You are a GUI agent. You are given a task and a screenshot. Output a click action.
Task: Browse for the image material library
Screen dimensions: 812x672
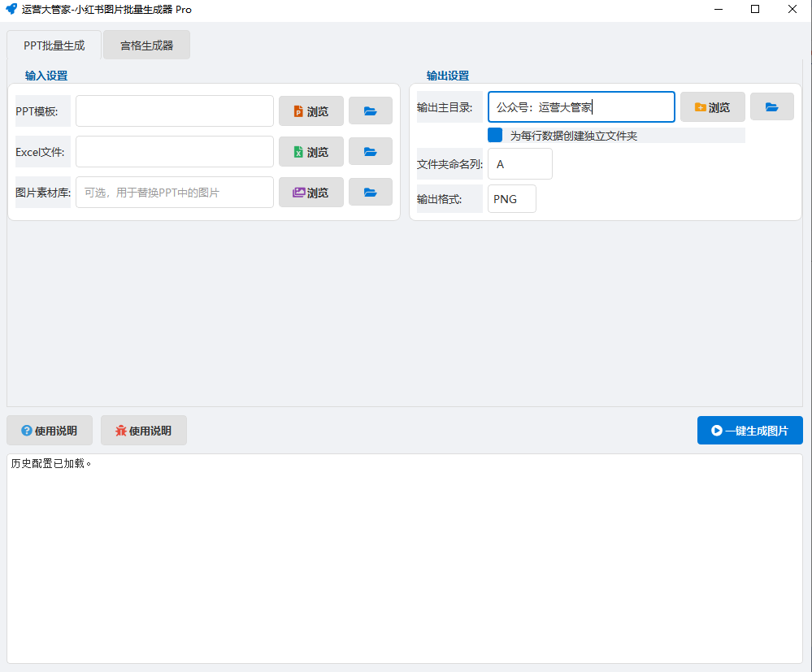(310, 192)
